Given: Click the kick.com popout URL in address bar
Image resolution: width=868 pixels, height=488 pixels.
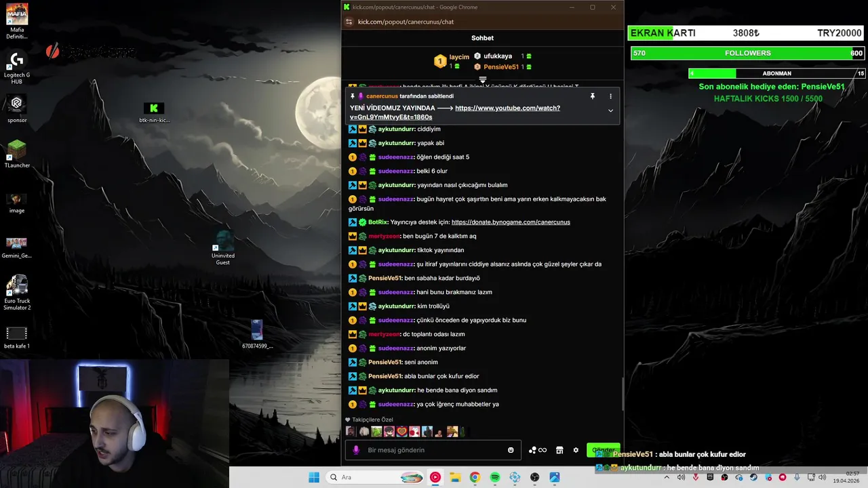Looking at the screenshot, I should pos(406,22).
